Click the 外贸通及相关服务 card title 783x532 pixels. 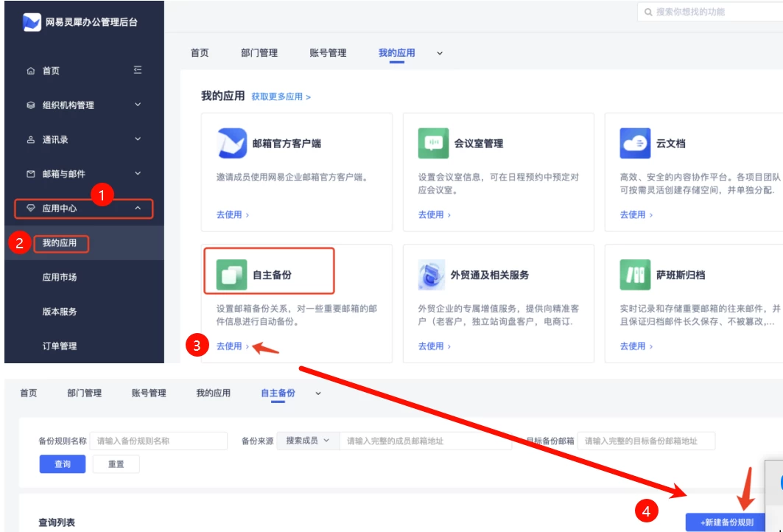489,276
